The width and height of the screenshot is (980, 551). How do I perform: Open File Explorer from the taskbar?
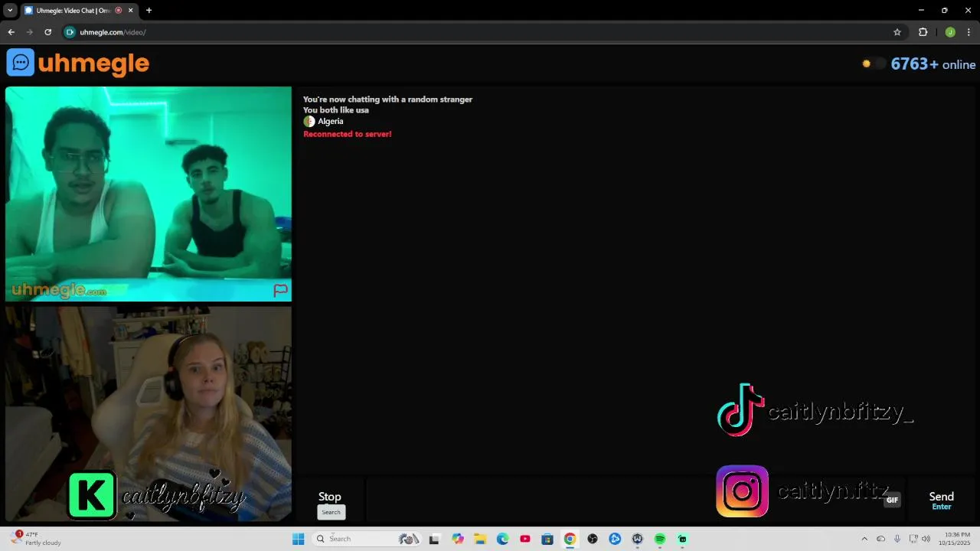(480, 539)
